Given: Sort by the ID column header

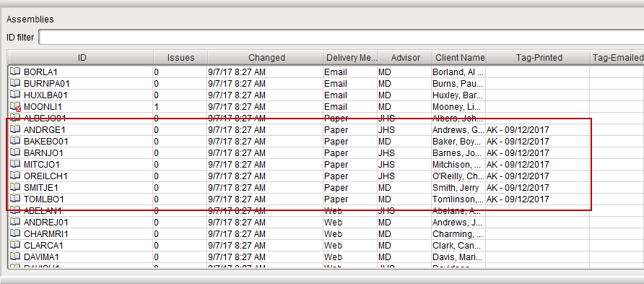Looking at the screenshot, I should [x=82, y=58].
